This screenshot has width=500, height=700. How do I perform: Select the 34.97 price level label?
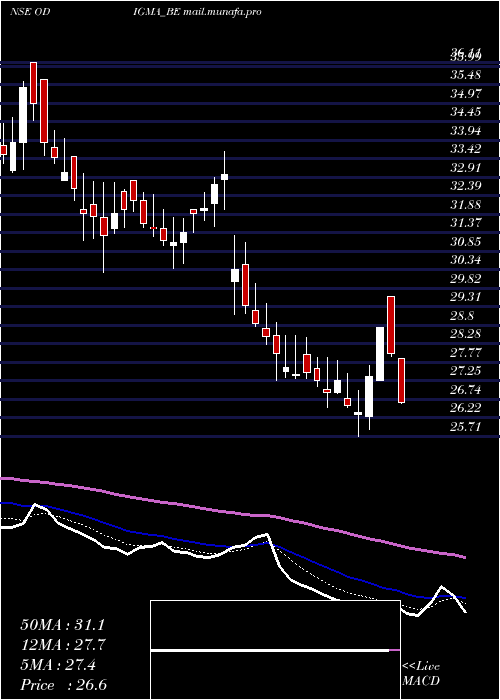coord(465,93)
